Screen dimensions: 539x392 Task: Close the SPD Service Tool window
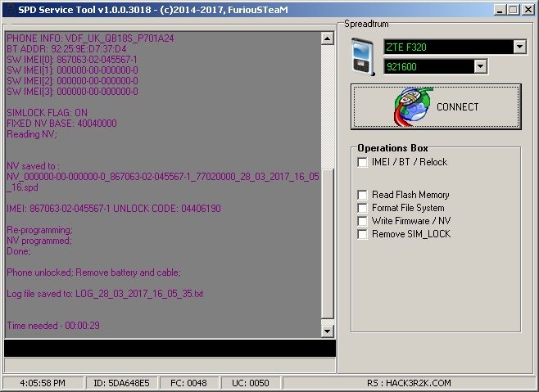pyautogui.click(x=528, y=10)
